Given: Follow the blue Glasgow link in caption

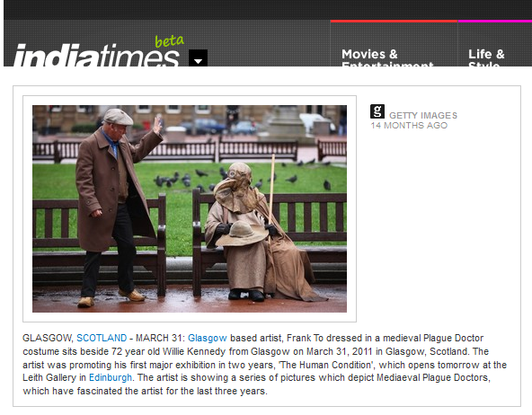Looking at the screenshot, I should point(208,338).
